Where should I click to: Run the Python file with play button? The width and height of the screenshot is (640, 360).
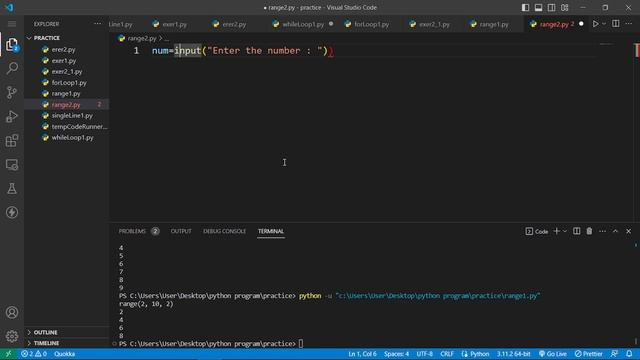596,24
